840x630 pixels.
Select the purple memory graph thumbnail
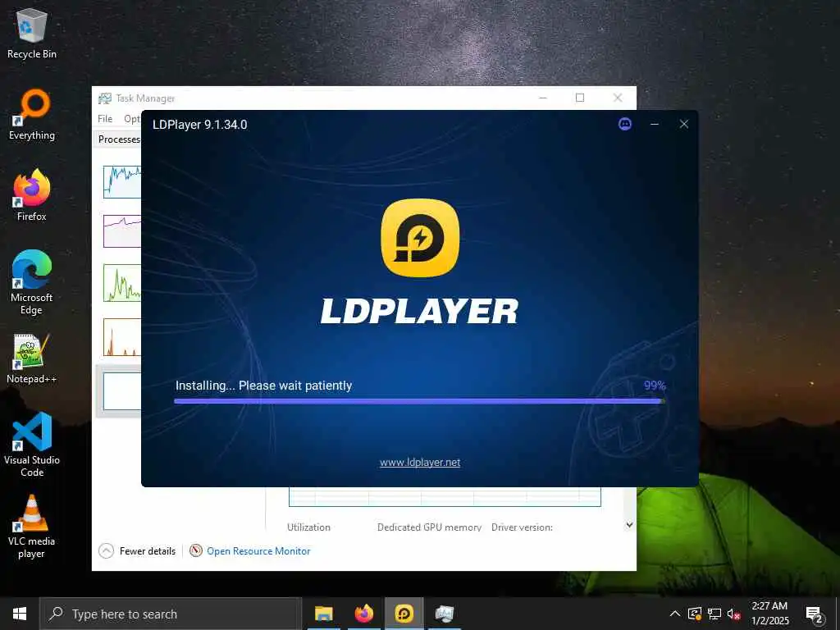click(x=122, y=231)
